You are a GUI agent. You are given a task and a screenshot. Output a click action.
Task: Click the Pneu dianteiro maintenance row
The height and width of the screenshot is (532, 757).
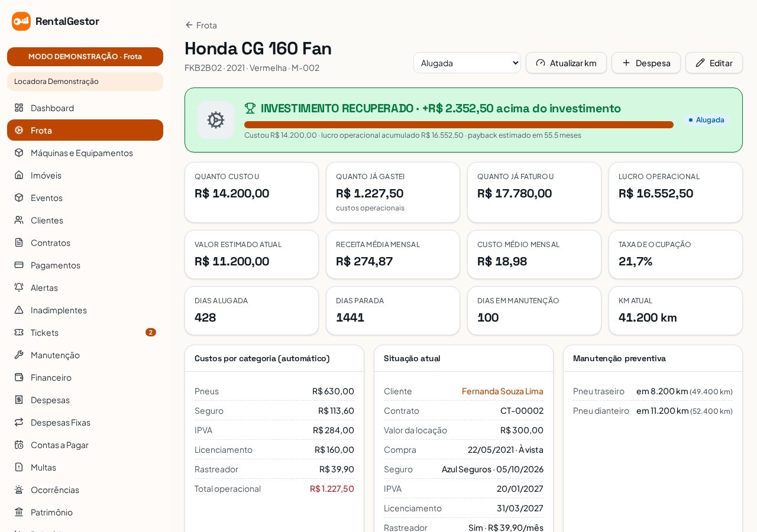click(653, 410)
